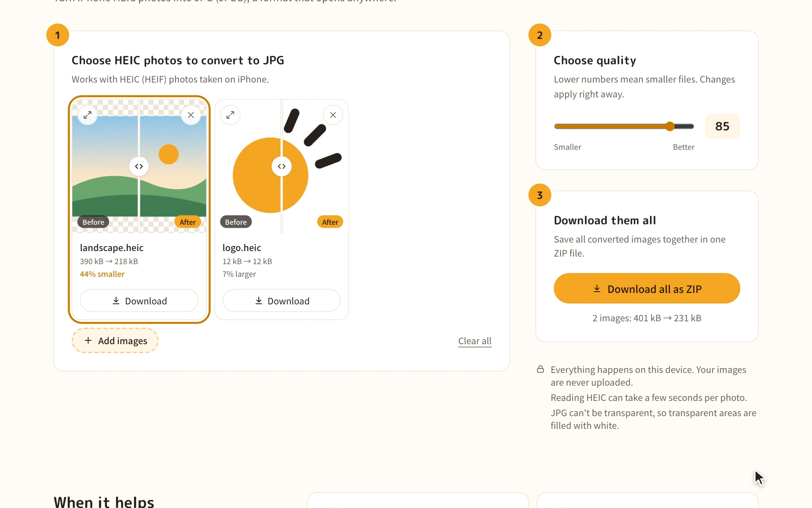Clear all uploaded images
Image resolution: width=812 pixels, height=508 pixels.
point(475,341)
